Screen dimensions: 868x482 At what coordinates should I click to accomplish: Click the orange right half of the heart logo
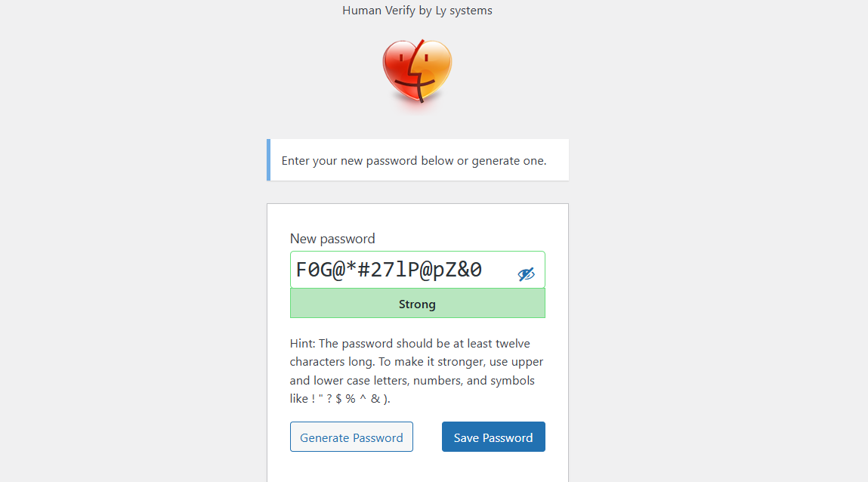point(436,68)
